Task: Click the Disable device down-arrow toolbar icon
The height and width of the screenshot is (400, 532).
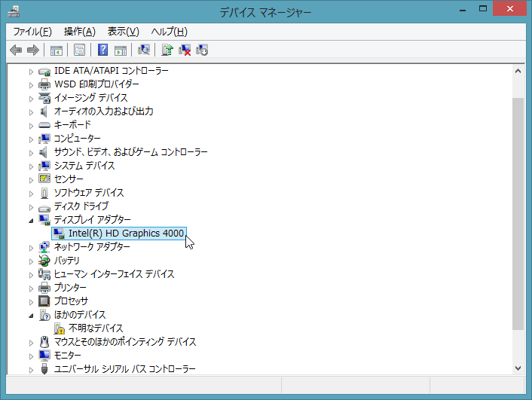Action: (x=202, y=50)
